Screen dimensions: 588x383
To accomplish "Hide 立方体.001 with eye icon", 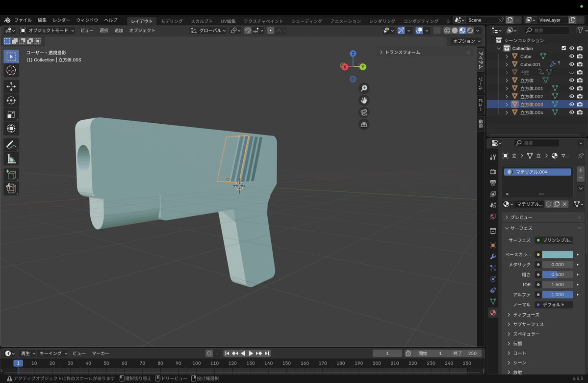I will (x=571, y=88).
